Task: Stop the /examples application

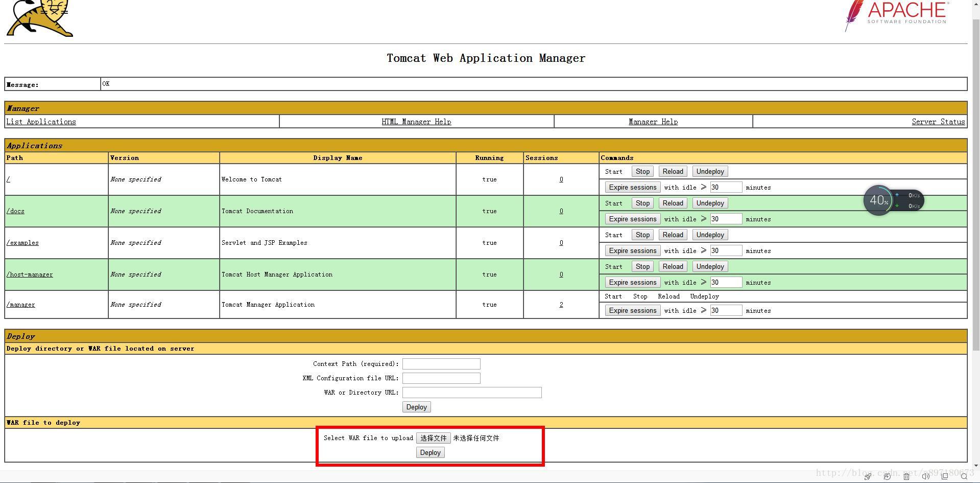Action: click(642, 235)
